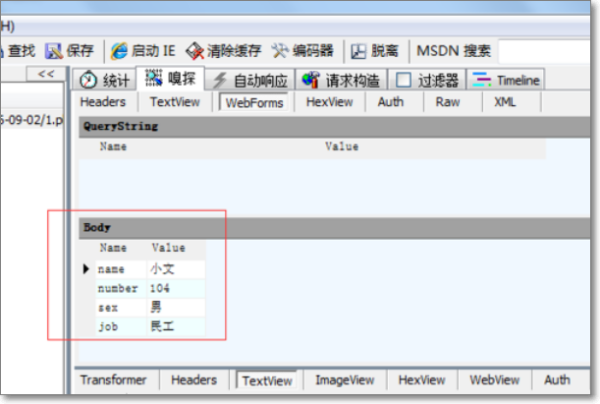Select the '104' value cell
The width and height of the screenshot is (600, 404).
[x=176, y=288]
